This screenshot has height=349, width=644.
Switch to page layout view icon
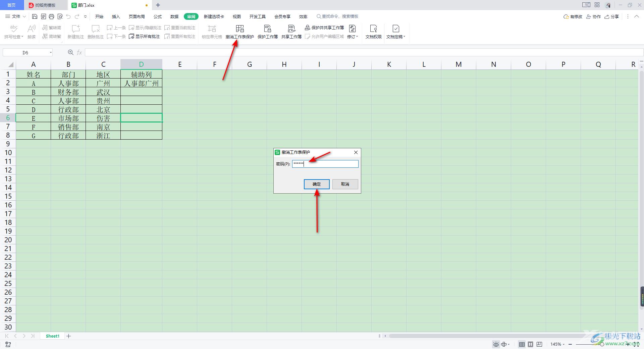click(531, 344)
